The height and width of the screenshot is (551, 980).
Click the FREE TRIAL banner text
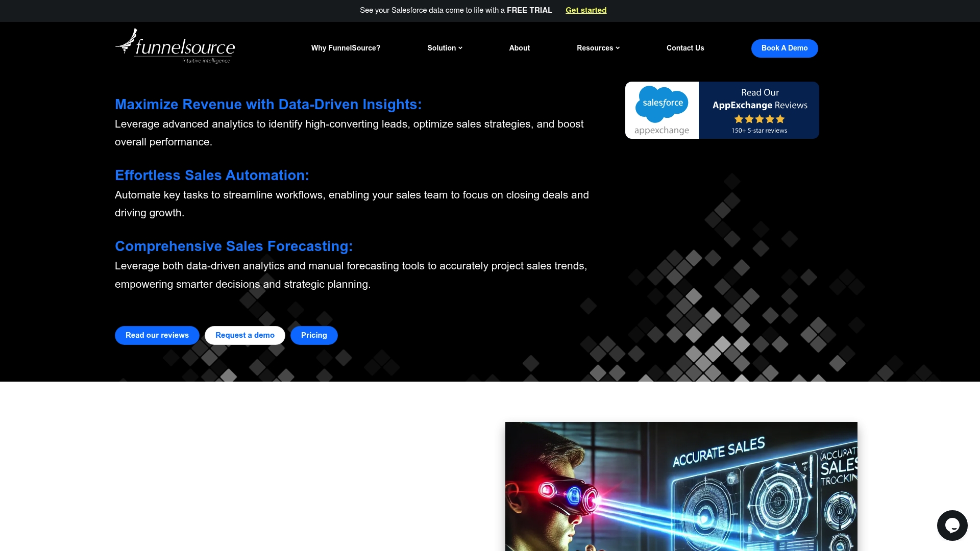529,10
